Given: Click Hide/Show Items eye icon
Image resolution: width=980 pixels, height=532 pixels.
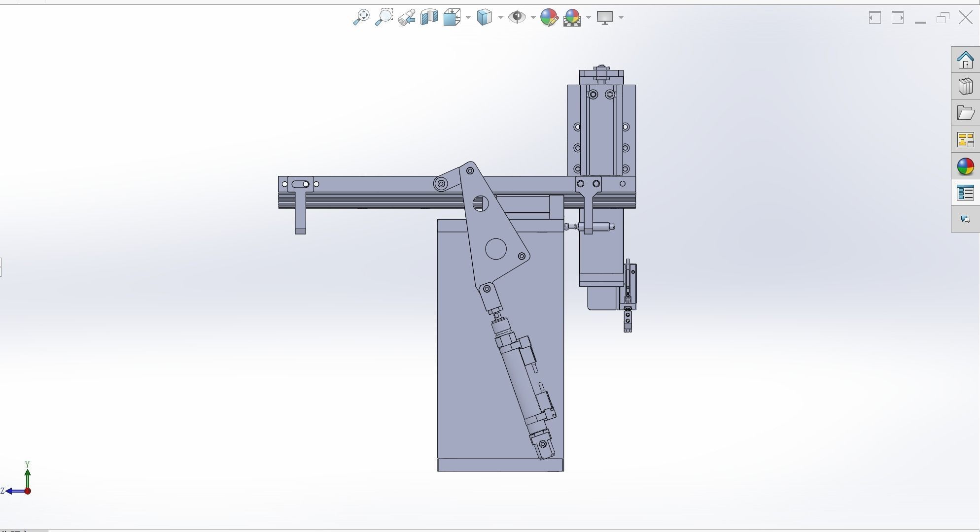Looking at the screenshot, I should [x=517, y=17].
